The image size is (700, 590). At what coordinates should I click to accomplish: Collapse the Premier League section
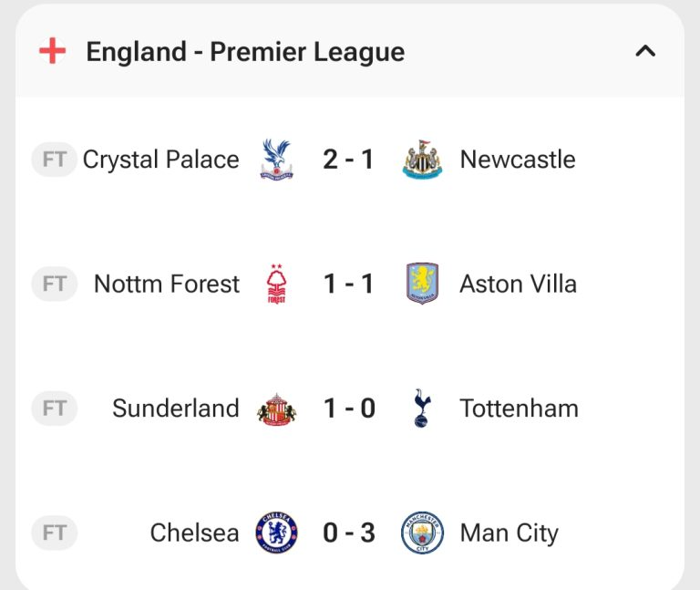coord(645,51)
